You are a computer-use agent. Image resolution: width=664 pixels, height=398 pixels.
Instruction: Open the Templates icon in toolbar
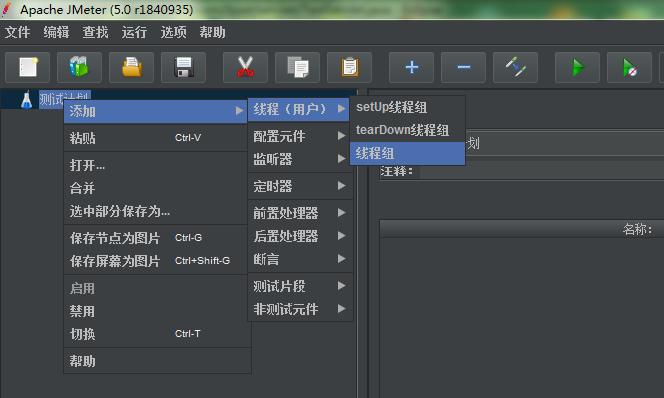point(79,67)
